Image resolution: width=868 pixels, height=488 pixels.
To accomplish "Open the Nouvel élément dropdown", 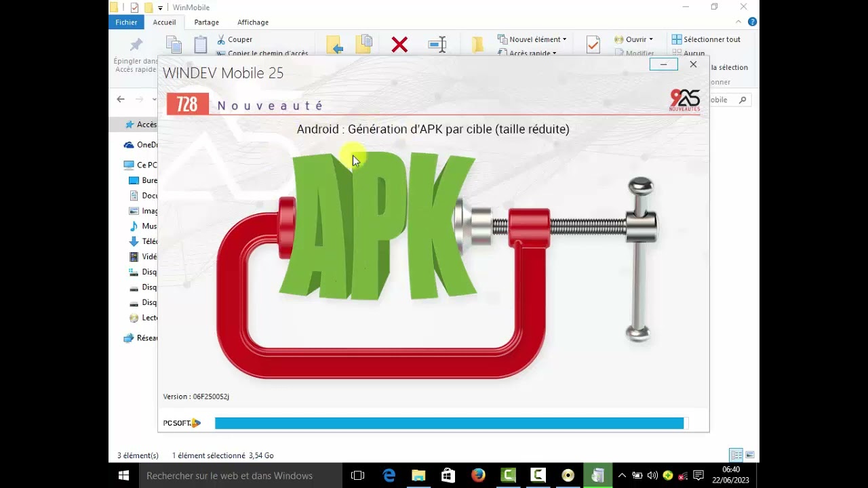I will [x=532, y=39].
